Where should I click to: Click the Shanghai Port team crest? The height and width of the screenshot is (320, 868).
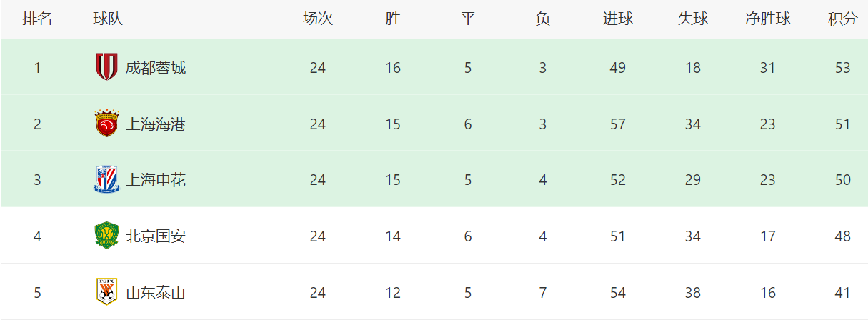click(x=106, y=124)
